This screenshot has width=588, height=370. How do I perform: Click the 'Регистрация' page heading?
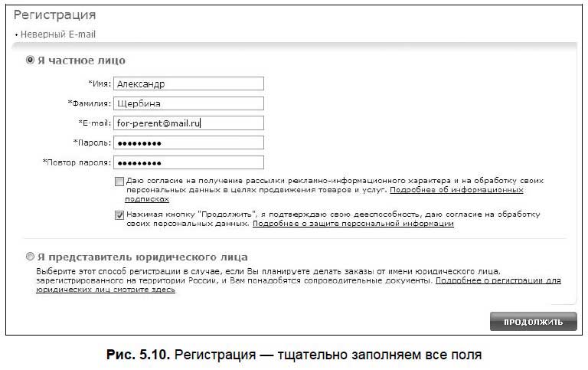[55, 15]
